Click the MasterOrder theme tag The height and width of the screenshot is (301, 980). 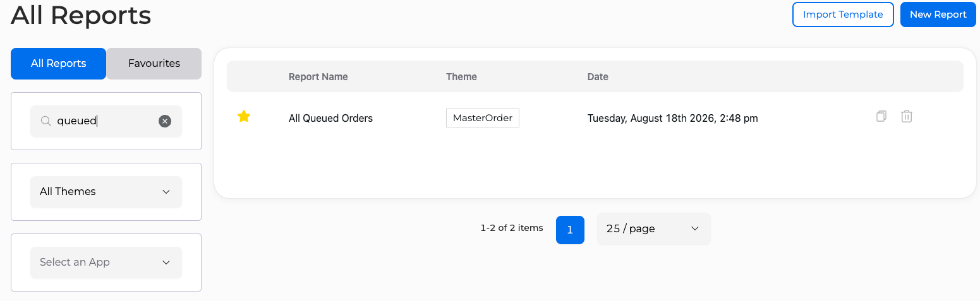(x=483, y=118)
